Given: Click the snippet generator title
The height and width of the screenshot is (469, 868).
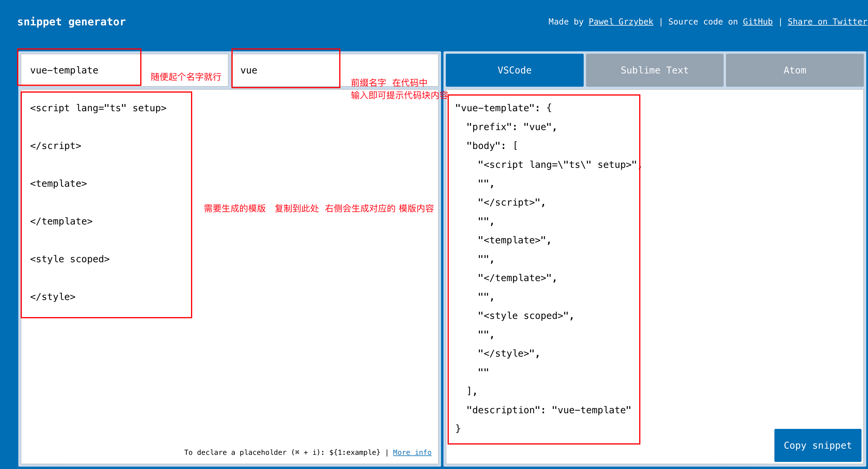Looking at the screenshot, I should (71, 22).
